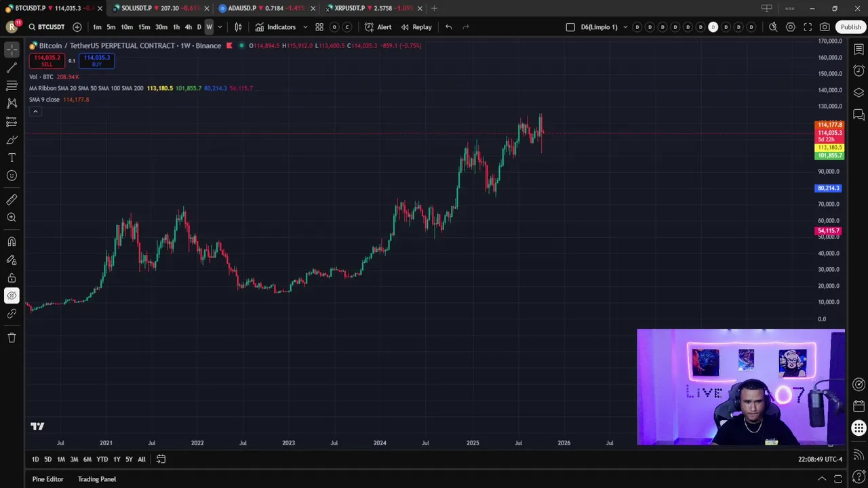Open the alerts clock panel in right sidebar
This screenshot has width=868, height=488.
[859, 71]
